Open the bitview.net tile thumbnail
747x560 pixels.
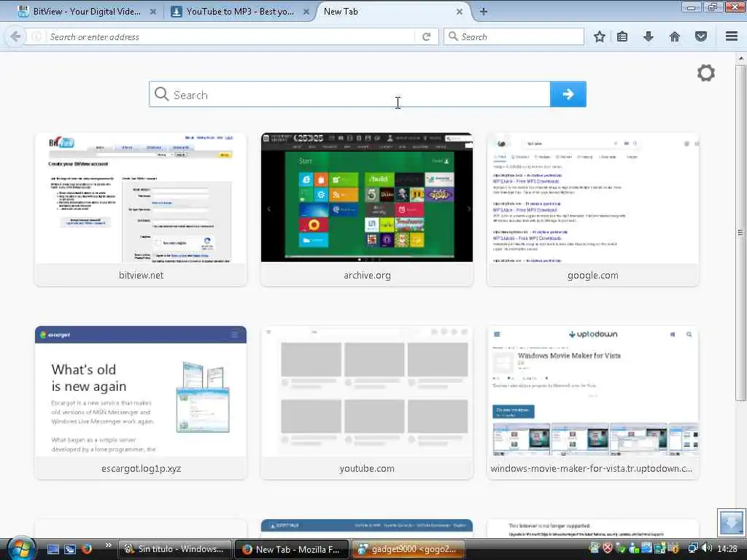(x=141, y=198)
